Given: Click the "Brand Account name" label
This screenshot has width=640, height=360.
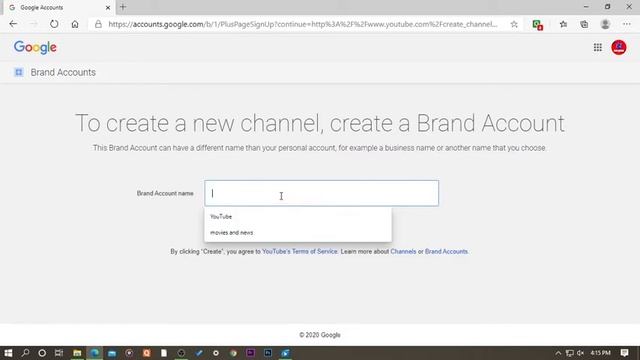Looking at the screenshot, I should tap(165, 193).
